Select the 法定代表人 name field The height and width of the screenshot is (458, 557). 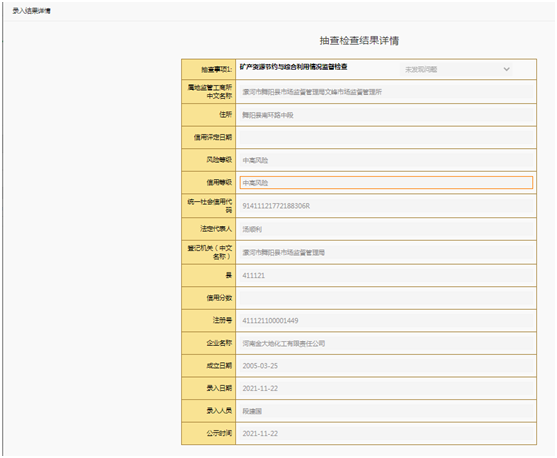pos(386,229)
